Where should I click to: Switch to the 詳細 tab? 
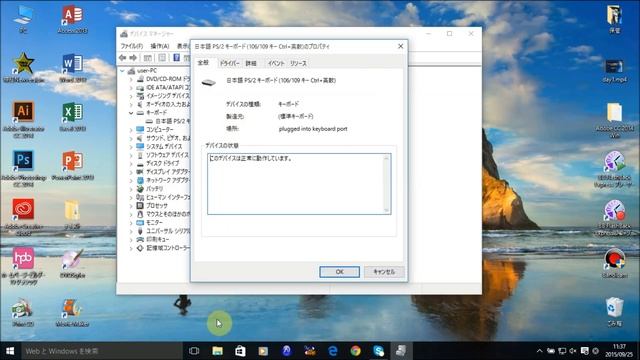(x=251, y=63)
